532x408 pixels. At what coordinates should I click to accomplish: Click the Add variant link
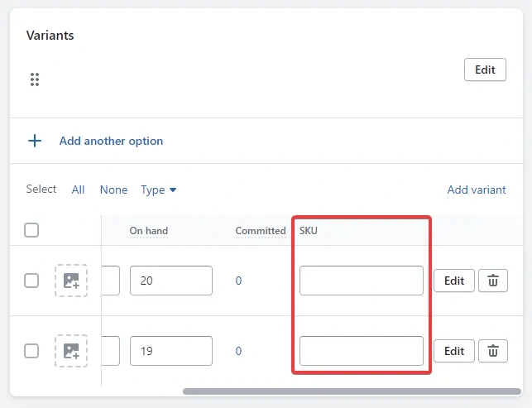476,190
